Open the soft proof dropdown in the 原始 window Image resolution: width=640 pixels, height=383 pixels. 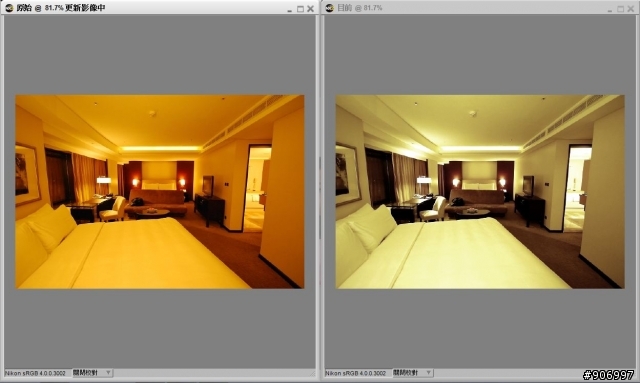pyautogui.click(x=92, y=373)
